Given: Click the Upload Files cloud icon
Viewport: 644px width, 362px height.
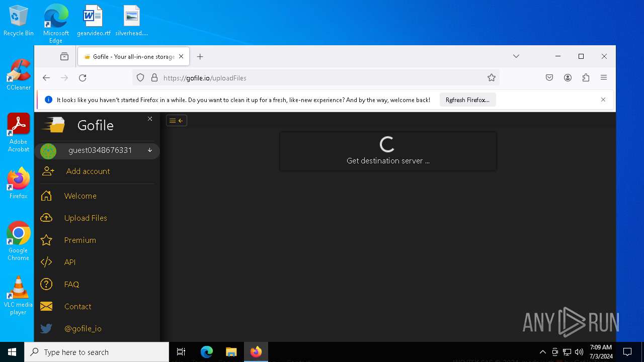Looking at the screenshot, I should [46, 218].
